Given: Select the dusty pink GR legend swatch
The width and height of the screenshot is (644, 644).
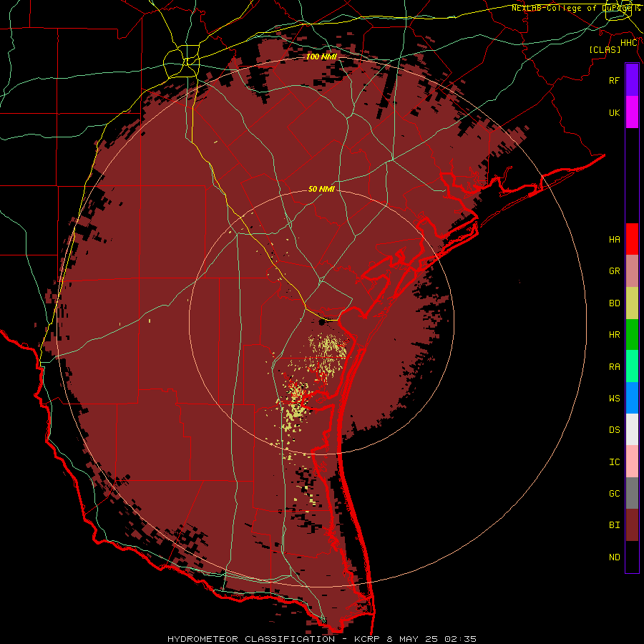Looking at the screenshot, I should pyautogui.click(x=632, y=271).
